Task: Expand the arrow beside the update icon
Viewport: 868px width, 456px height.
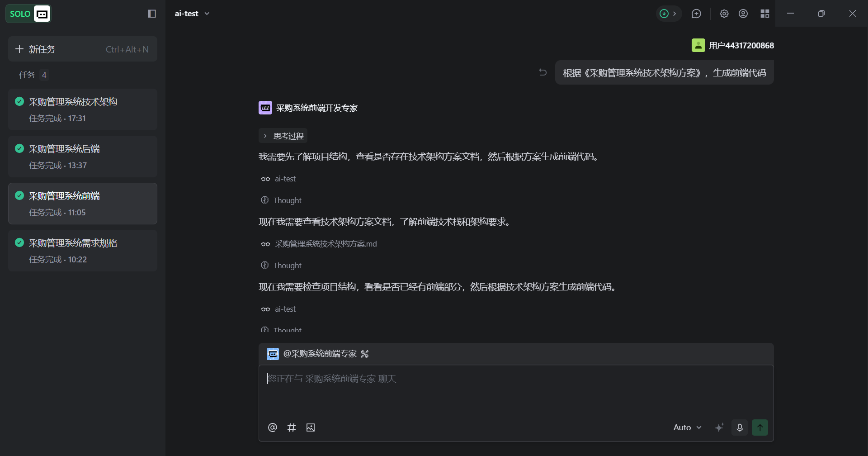Action: (x=675, y=14)
